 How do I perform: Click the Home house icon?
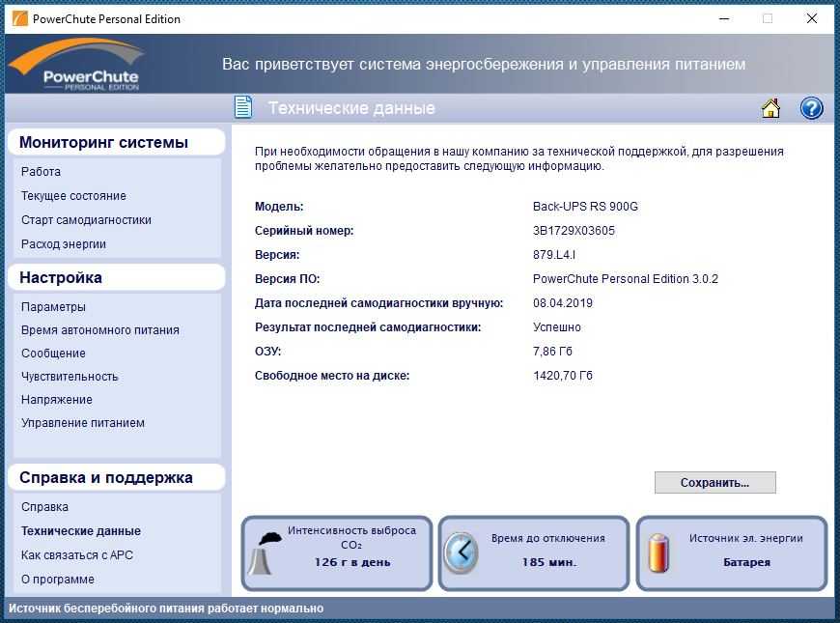[x=770, y=108]
